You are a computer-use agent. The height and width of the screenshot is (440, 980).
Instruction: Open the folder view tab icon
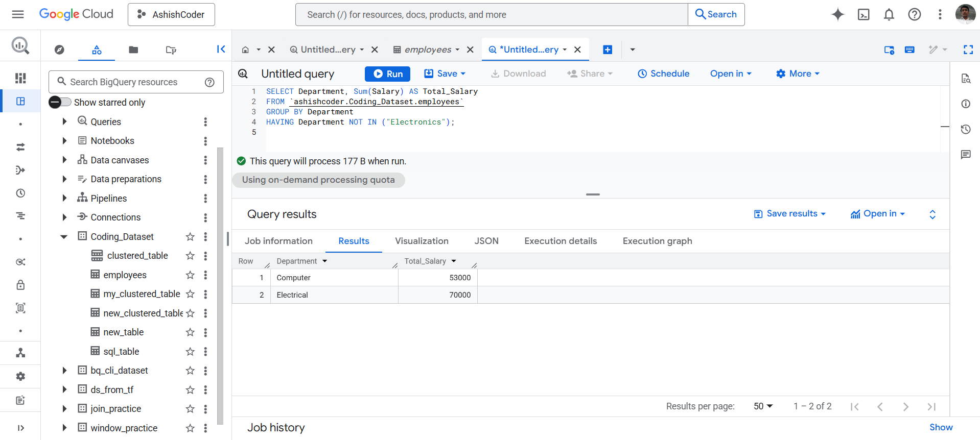pos(133,50)
